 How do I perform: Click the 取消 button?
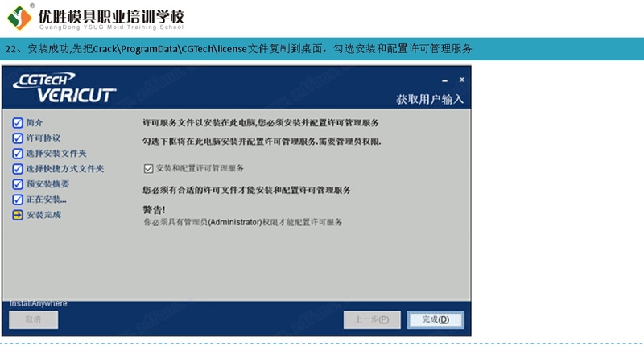33,319
